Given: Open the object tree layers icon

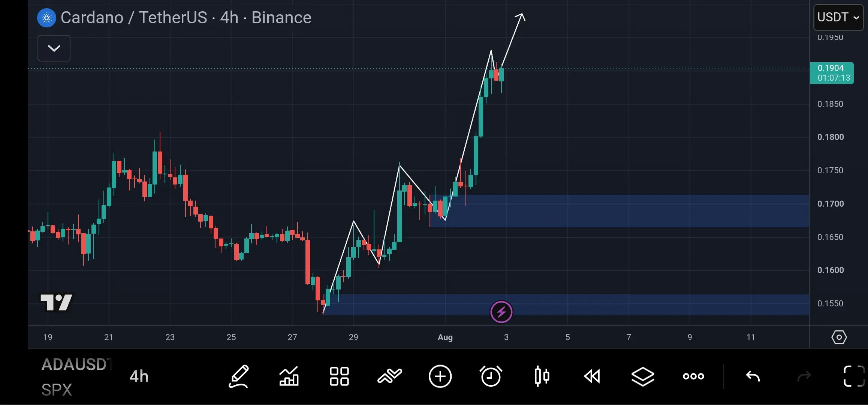Looking at the screenshot, I should pos(643,376).
